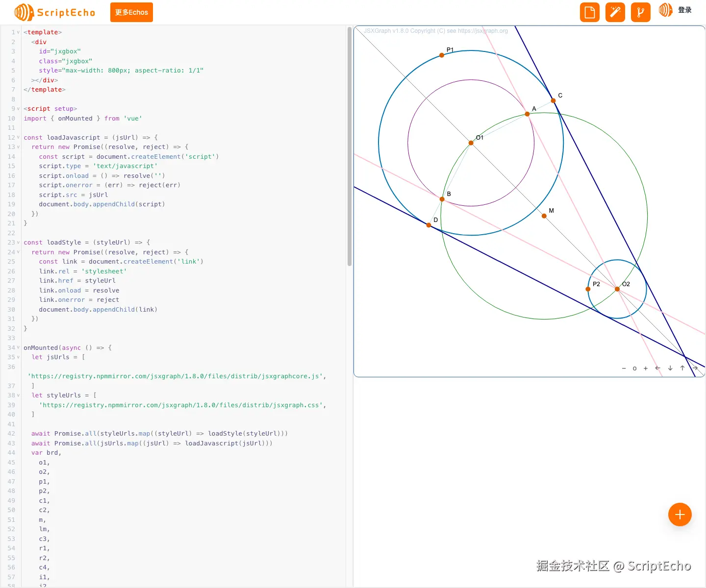This screenshot has height=588, width=706.
Task: Pan the graph right with right arrow
Action: click(x=695, y=368)
